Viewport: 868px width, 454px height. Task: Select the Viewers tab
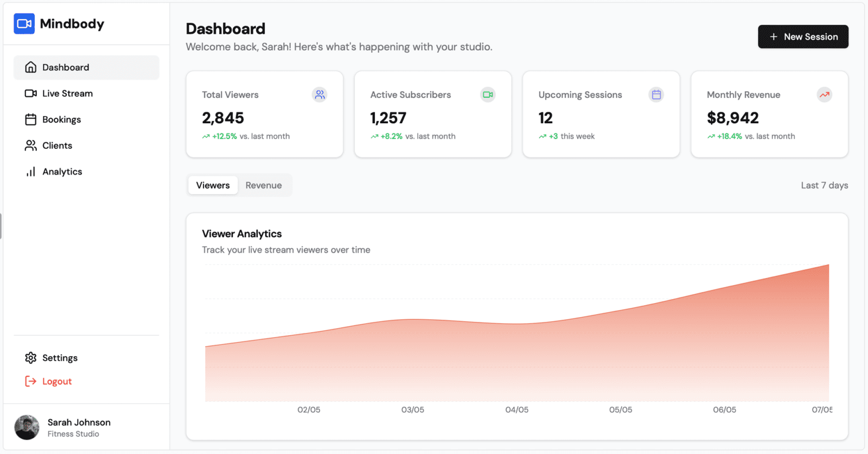pyautogui.click(x=213, y=185)
